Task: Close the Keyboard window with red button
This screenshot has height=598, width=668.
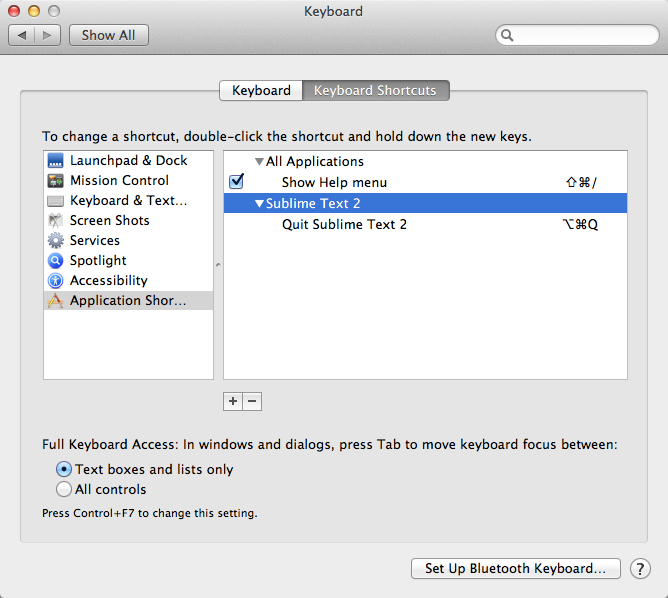Action: pyautogui.click(x=14, y=11)
